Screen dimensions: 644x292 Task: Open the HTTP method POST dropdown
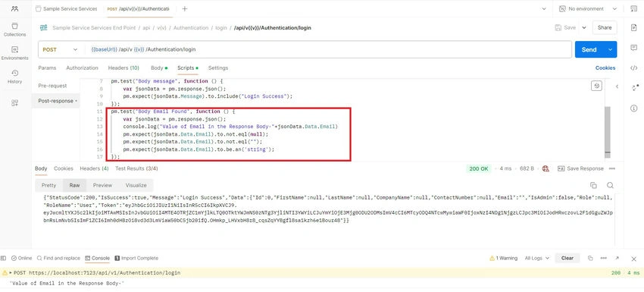coord(60,49)
